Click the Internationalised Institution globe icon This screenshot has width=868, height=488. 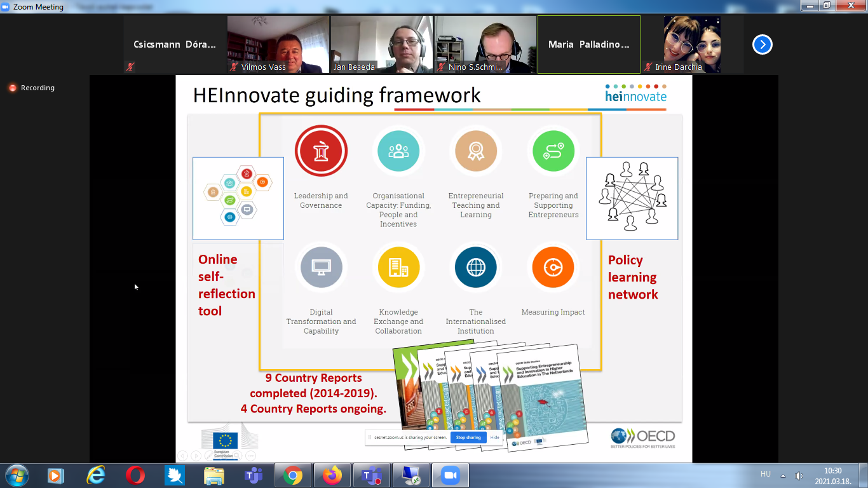point(475,268)
